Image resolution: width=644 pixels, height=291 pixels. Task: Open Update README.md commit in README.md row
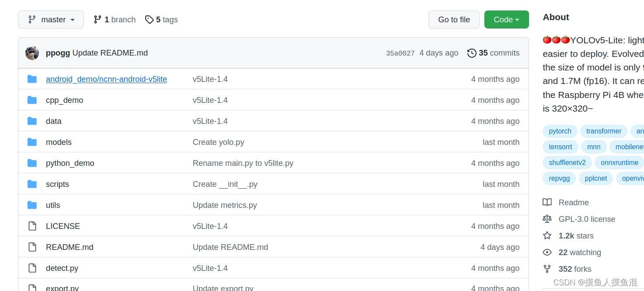230,247
